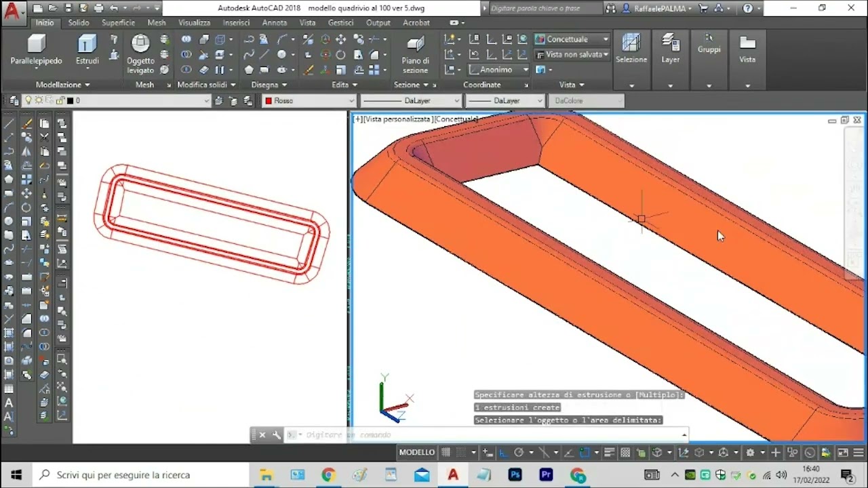868x488 pixels.
Task: Activate the Estrudi extrude tool
Action: [x=87, y=49]
